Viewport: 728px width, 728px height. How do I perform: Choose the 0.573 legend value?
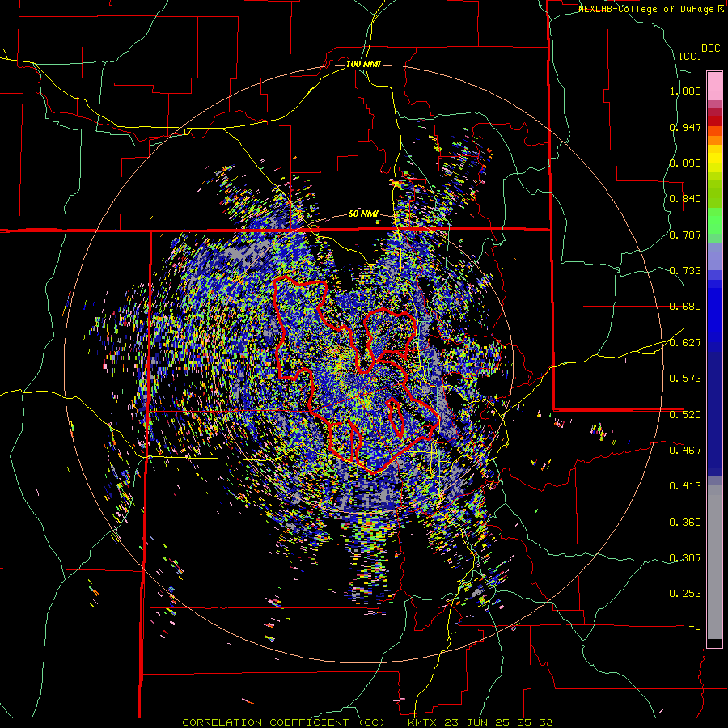click(x=685, y=379)
